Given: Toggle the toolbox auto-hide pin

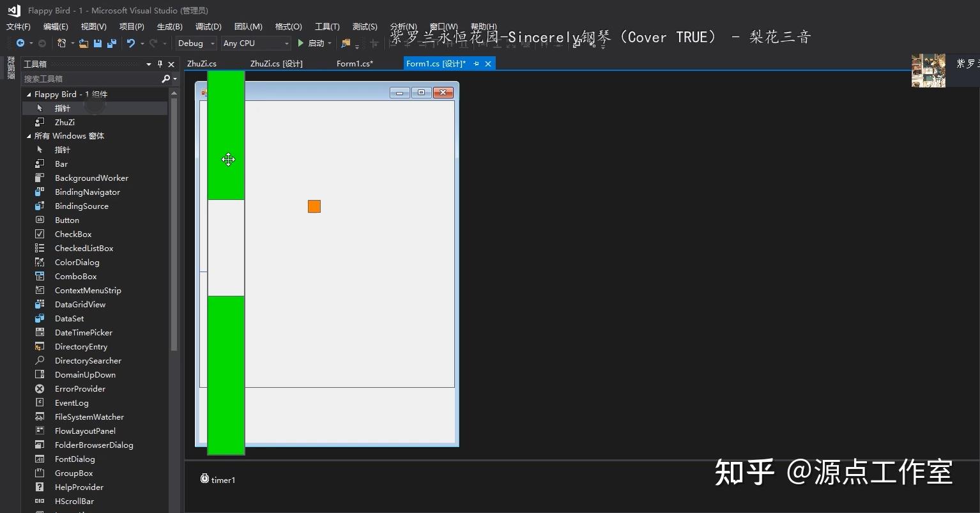Looking at the screenshot, I should pos(160,64).
